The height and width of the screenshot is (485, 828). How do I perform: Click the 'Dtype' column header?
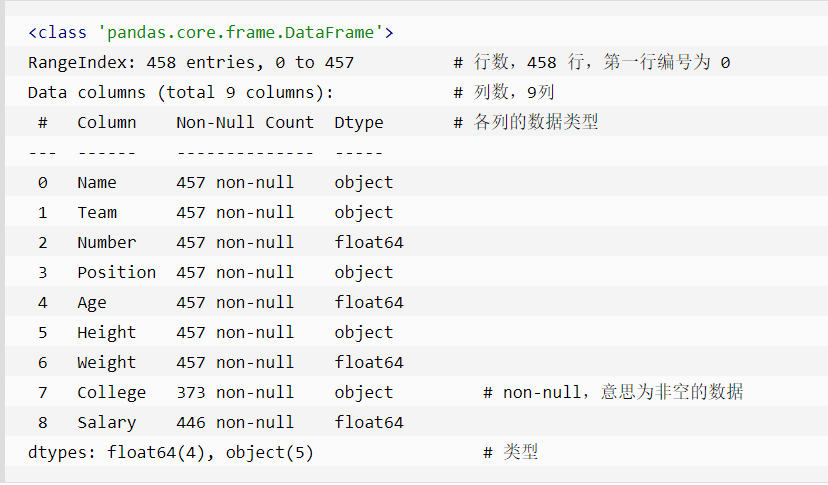pos(359,122)
